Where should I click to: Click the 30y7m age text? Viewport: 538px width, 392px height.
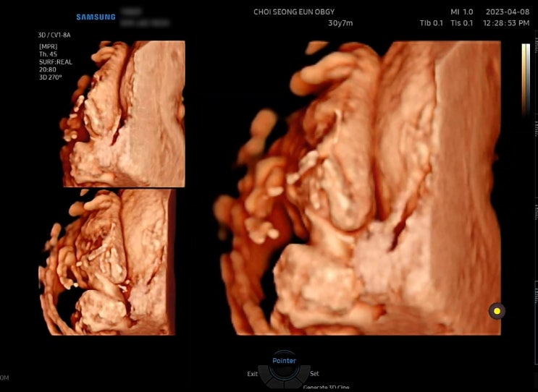click(340, 23)
